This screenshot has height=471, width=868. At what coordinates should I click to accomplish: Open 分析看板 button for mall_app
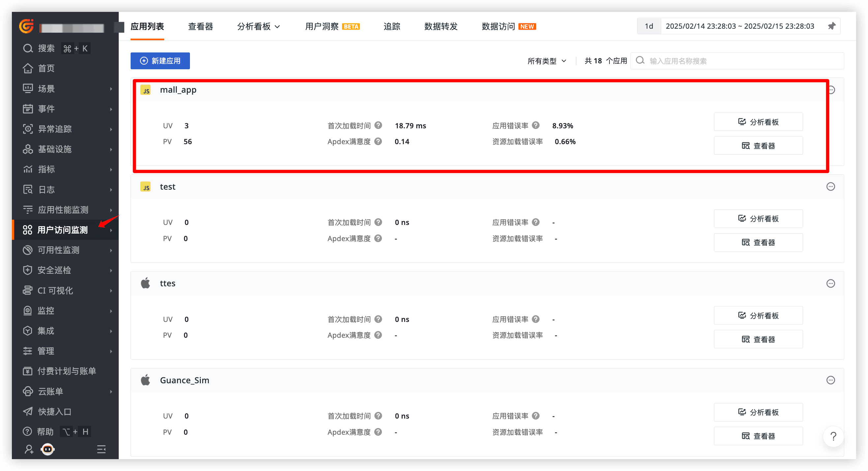click(x=758, y=122)
